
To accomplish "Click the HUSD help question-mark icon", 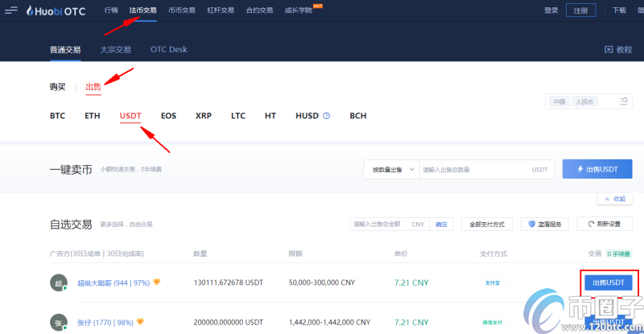I will point(327,116).
